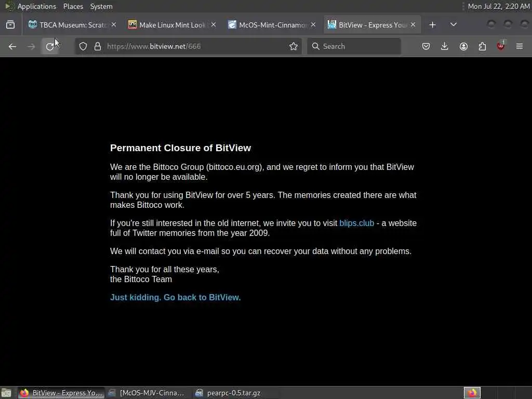Click the clock Mon Jul 22
The image size is (532, 399).
498,6
